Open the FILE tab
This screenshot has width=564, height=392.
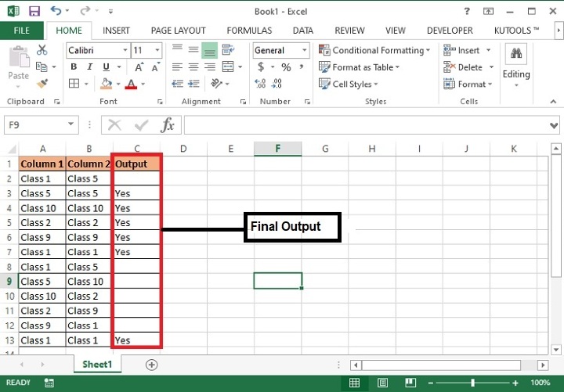22,31
